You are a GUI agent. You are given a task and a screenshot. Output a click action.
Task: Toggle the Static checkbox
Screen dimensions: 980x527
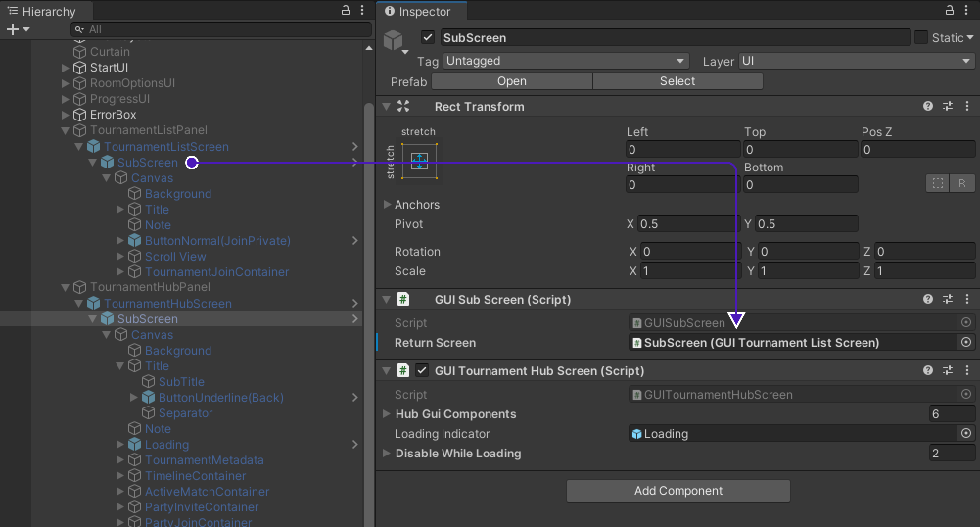click(x=921, y=38)
